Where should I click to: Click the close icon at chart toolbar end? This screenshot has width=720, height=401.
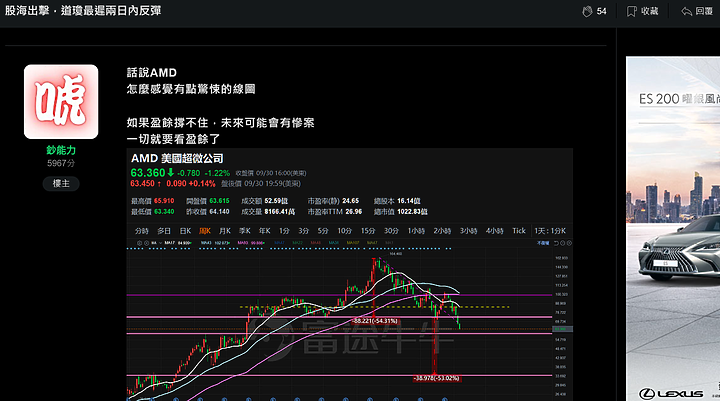[569, 243]
